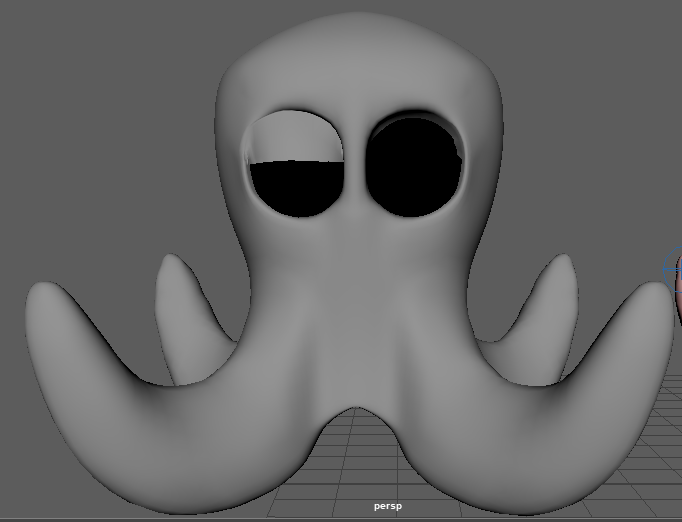Click the persp camera label
The width and height of the screenshot is (682, 522).
(x=388, y=506)
